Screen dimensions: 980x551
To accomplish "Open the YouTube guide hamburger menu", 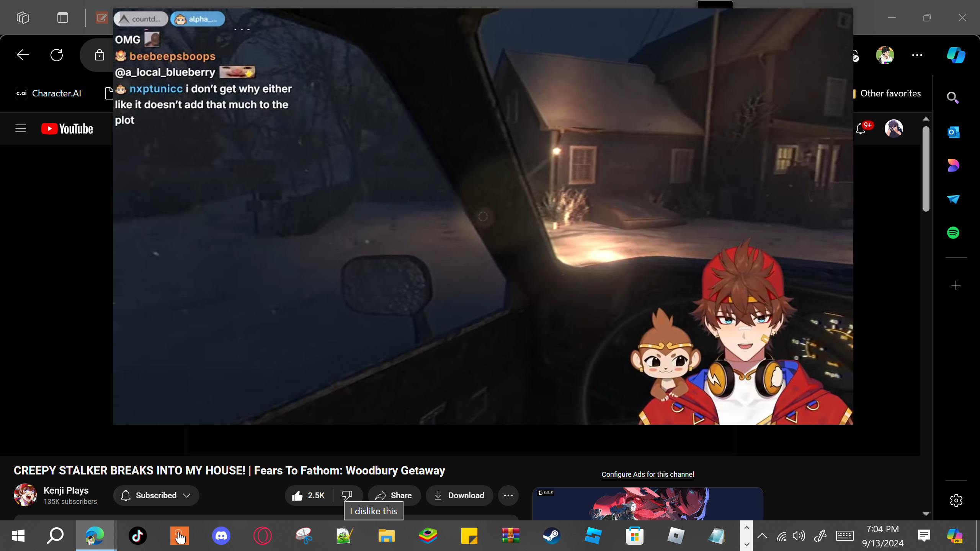I will (x=21, y=129).
